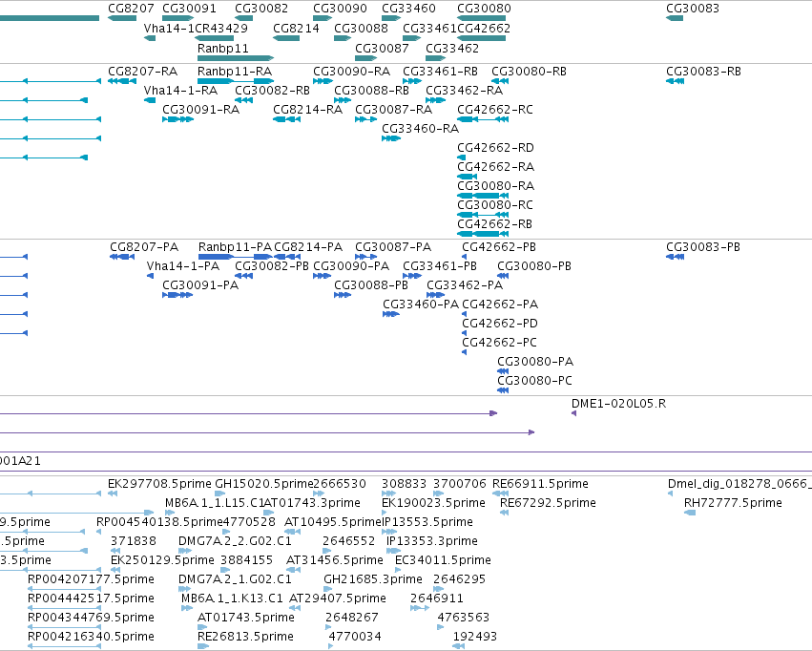This screenshot has width=812, height=651.
Task: Open the CG30091-RA transcript label
Action: 201,109
